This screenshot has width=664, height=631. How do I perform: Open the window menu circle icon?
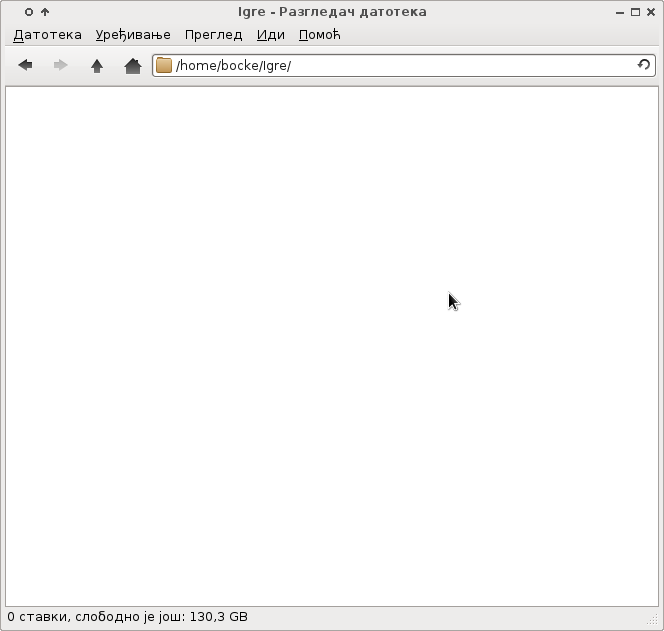pyautogui.click(x=29, y=12)
